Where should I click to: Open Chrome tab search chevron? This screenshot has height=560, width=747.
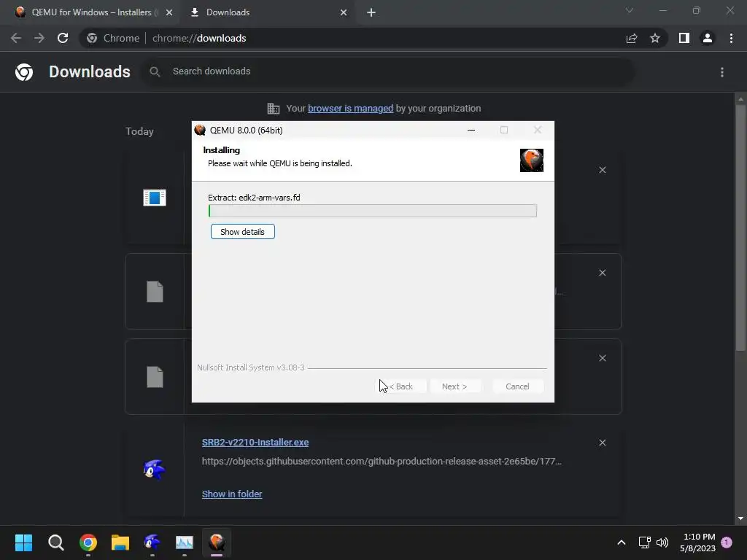click(x=630, y=10)
